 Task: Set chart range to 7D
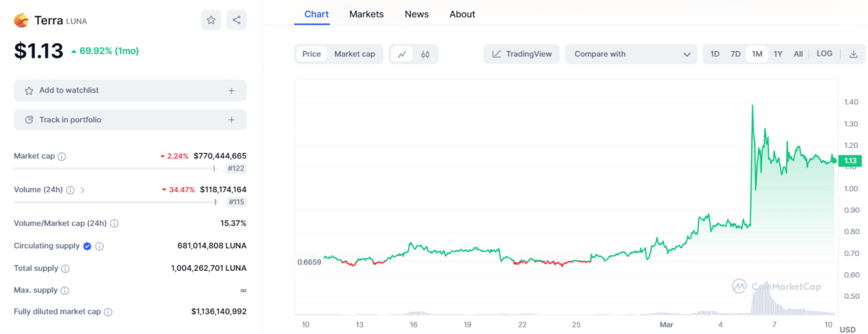click(x=736, y=54)
